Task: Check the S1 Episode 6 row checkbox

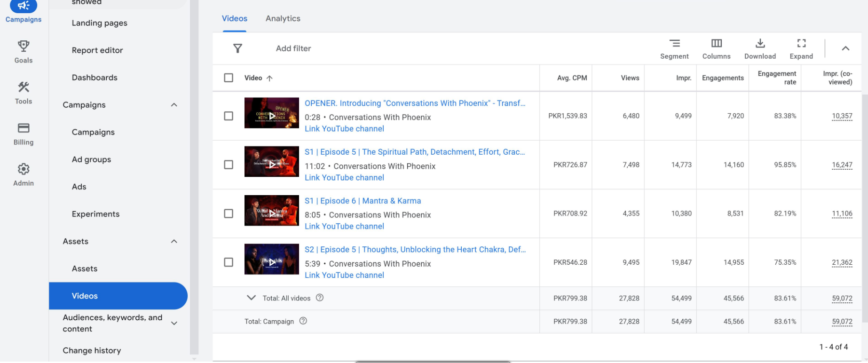Action: pos(229,213)
